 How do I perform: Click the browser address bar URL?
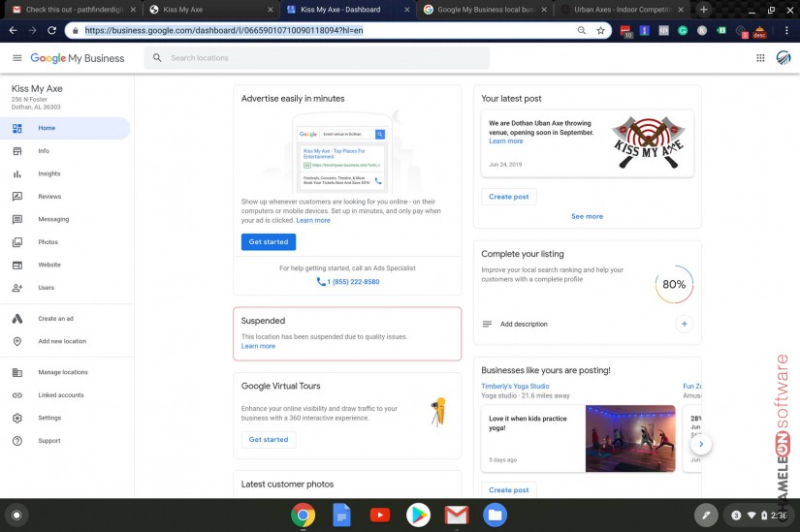(224, 31)
